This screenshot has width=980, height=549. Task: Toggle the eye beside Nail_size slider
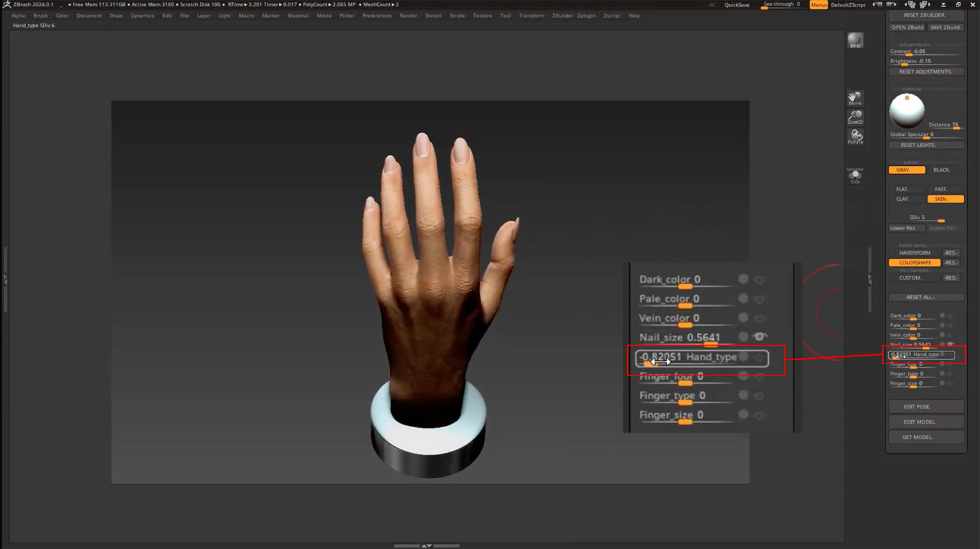click(759, 336)
